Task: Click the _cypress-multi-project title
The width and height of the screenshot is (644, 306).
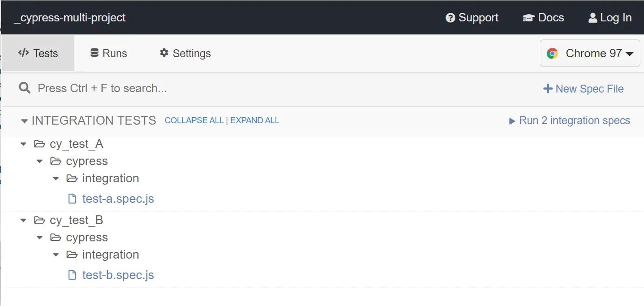Action: (x=70, y=18)
